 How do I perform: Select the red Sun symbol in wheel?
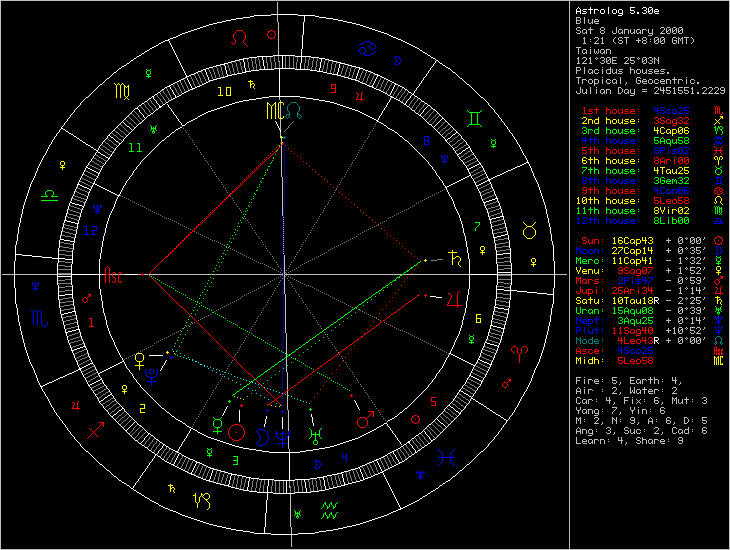pyautogui.click(x=237, y=432)
